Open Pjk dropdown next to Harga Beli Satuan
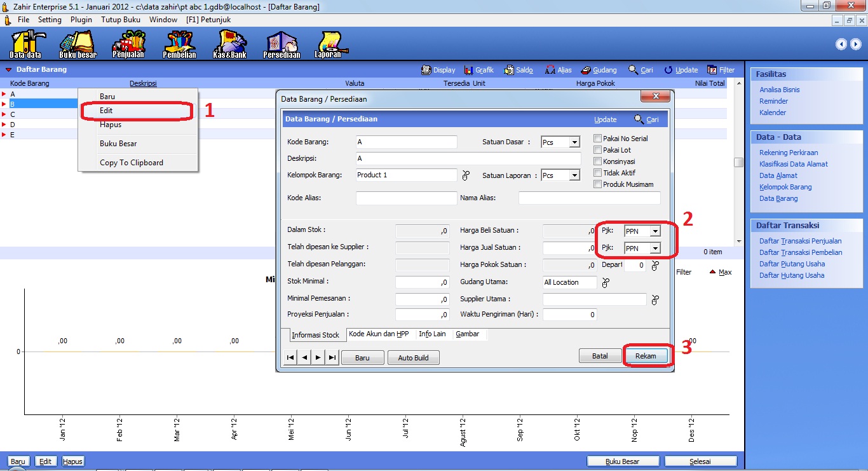The width and height of the screenshot is (868, 471). coord(655,231)
